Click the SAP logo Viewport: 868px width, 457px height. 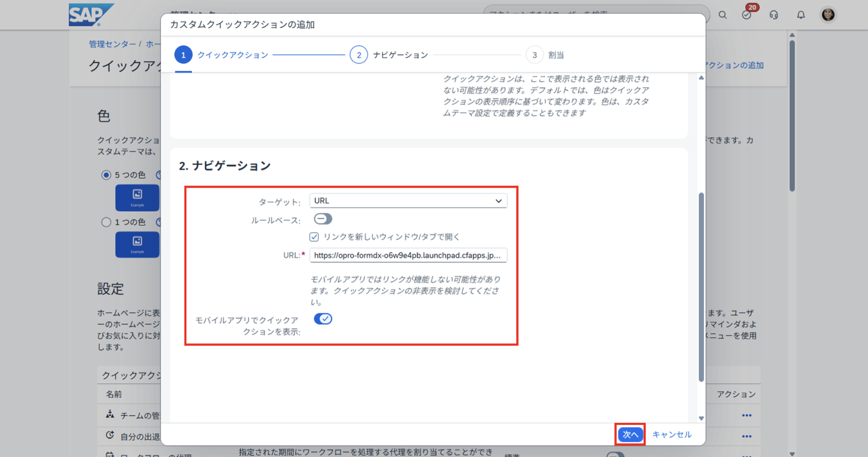pos(90,15)
